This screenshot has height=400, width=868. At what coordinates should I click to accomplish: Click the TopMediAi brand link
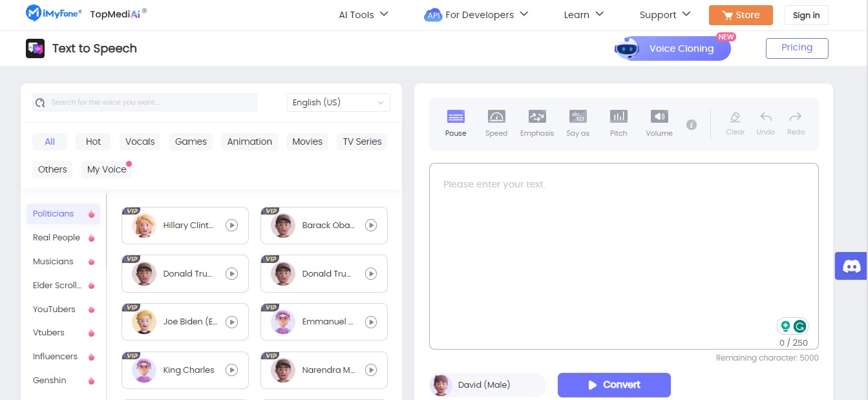tap(119, 14)
